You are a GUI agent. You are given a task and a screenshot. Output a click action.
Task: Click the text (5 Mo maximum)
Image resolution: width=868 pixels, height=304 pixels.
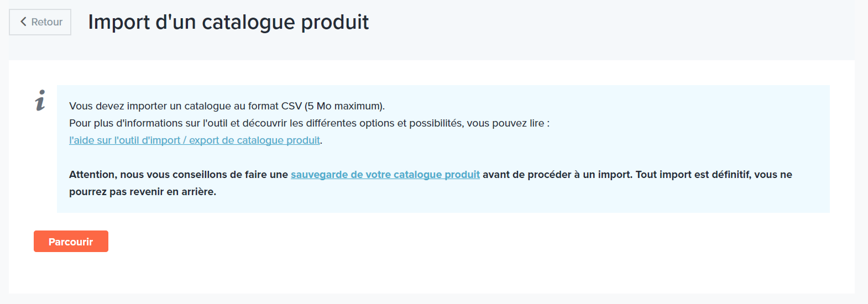[x=344, y=106]
